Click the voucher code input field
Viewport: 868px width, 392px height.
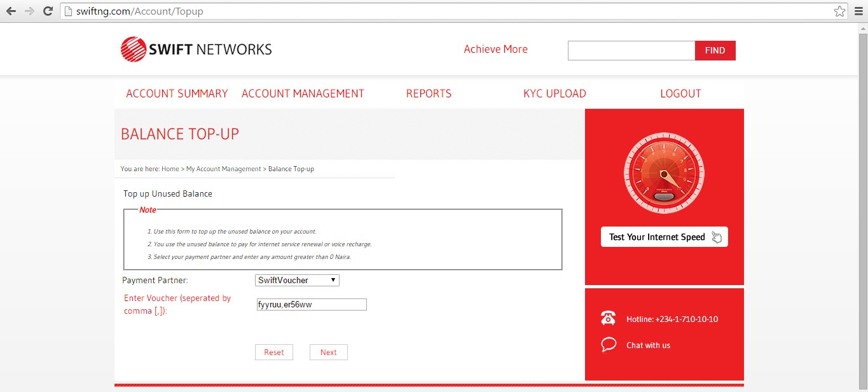point(311,304)
